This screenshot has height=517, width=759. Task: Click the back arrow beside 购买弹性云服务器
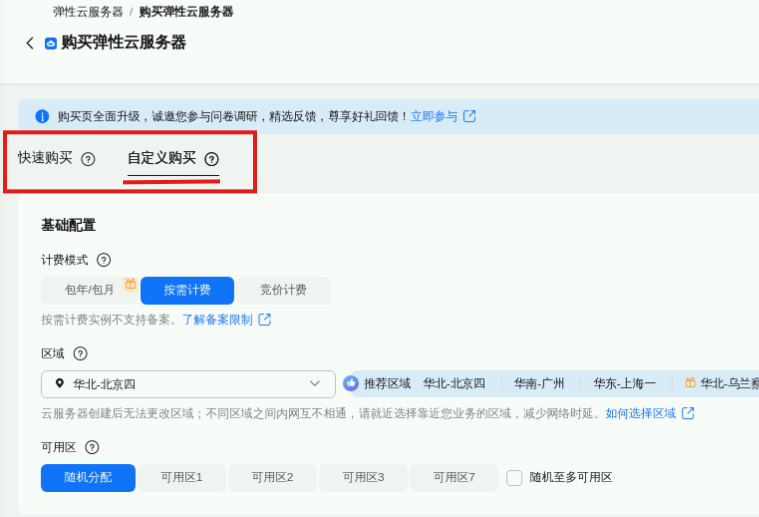coord(30,43)
